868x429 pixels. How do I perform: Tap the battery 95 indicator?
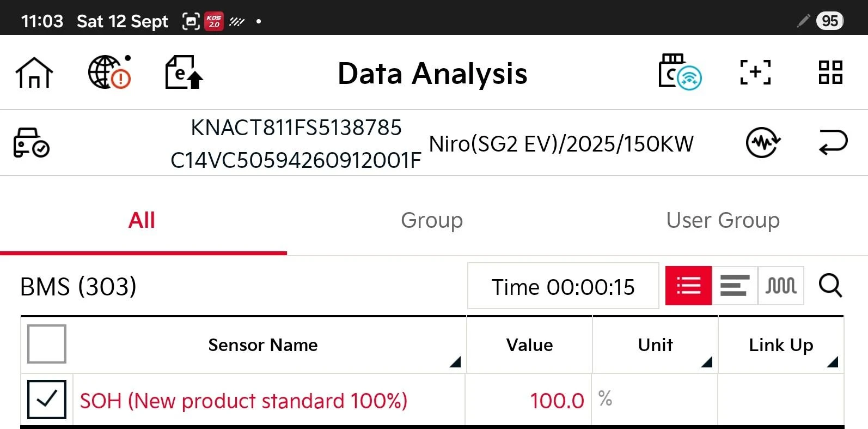(x=829, y=21)
